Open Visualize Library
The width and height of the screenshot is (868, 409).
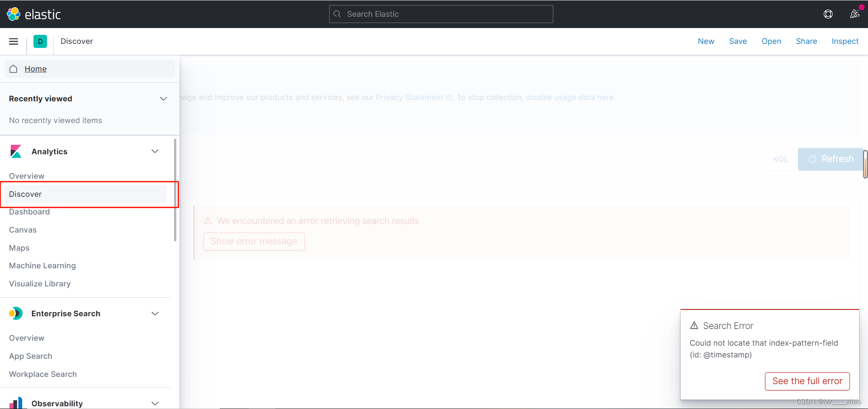40,284
